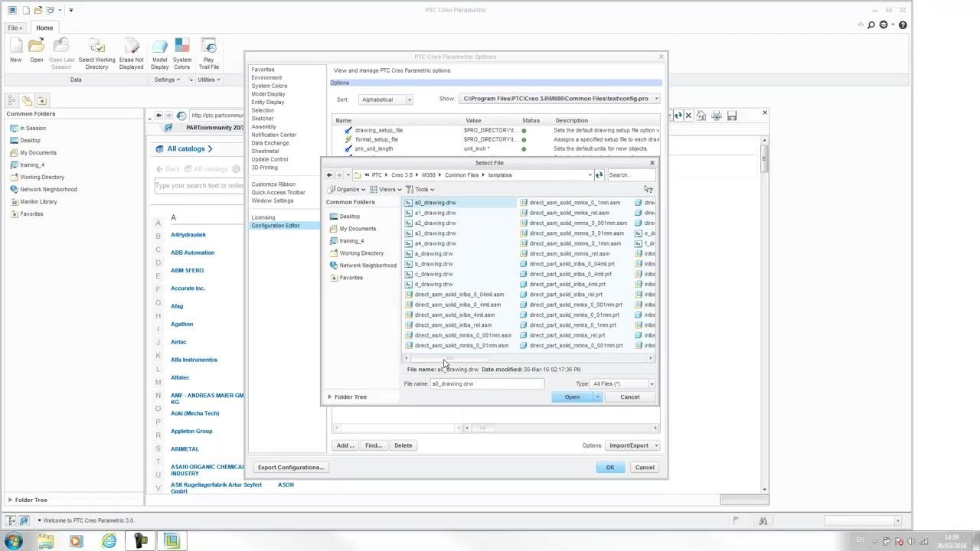The image size is (980, 551).
Task: Expand Settings group dropdown in ribbon
Action: click(x=167, y=80)
